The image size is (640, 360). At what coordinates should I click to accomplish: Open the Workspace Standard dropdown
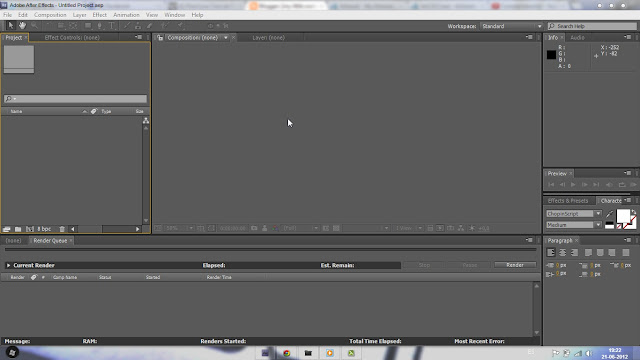pos(512,26)
